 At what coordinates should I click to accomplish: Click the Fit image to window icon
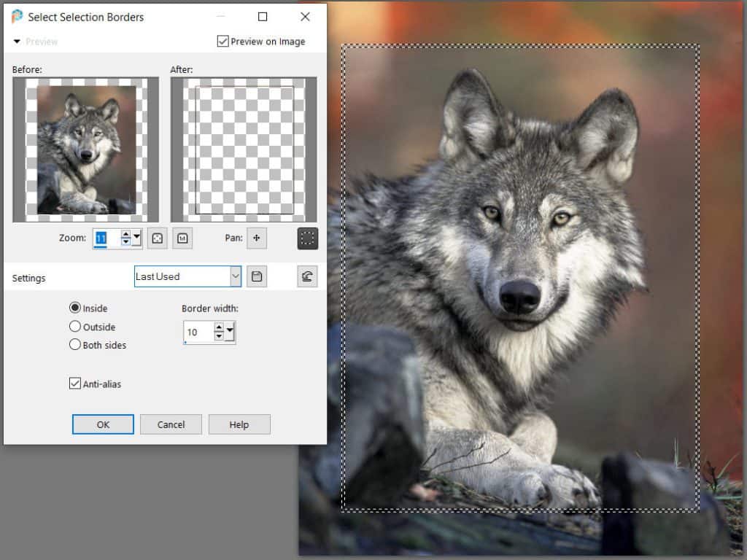pos(155,238)
